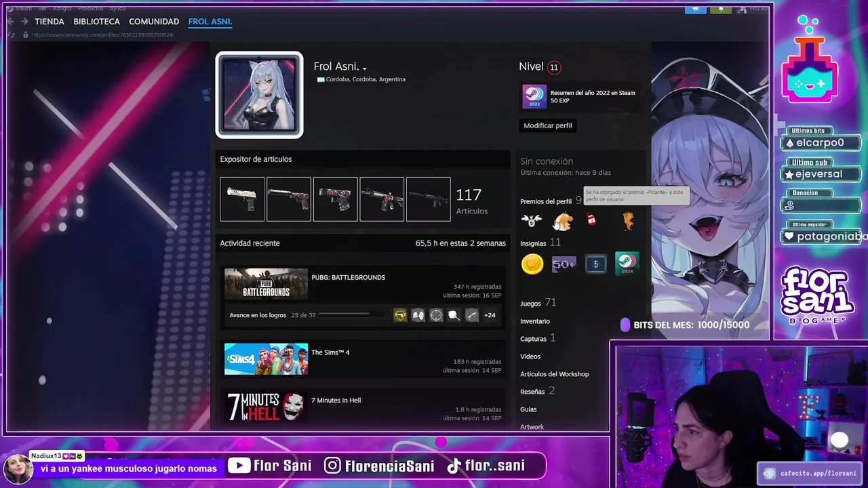Image resolution: width=868 pixels, height=488 pixels.
Task: Click the yellow mask PUBG achievement icon
Action: [x=400, y=315]
